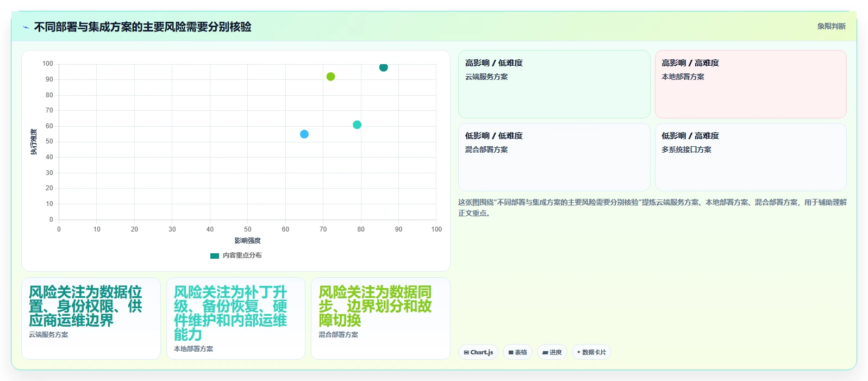The height and width of the screenshot is (381, 868).
Task: Click the 多系统接口方案 text
Action: tap(686, 149)
